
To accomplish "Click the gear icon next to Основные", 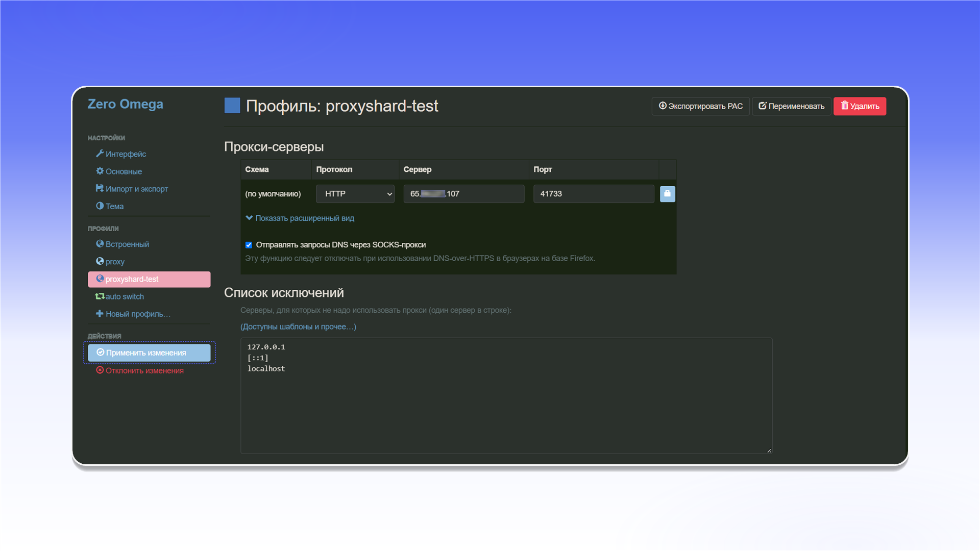I will click(100, 171).
